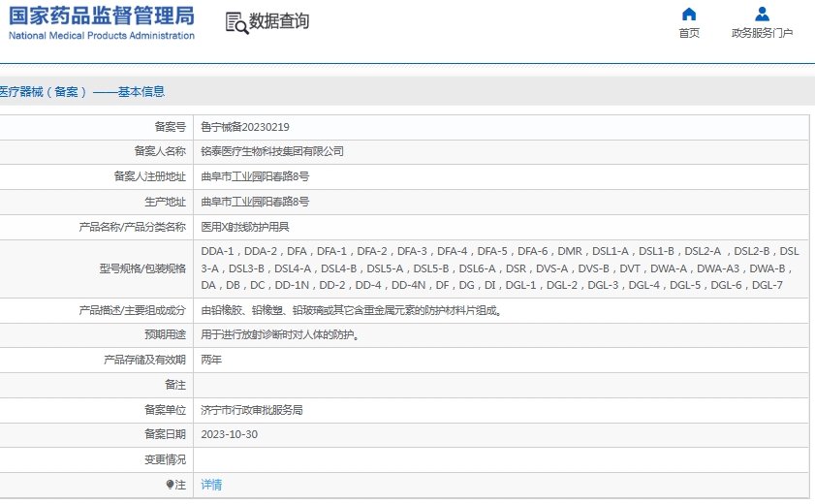The width and height of the screenshot is (815, 504).
Task: Click the 数据查询 heading text
Action: pyautogui.click(x=279, y=21)
